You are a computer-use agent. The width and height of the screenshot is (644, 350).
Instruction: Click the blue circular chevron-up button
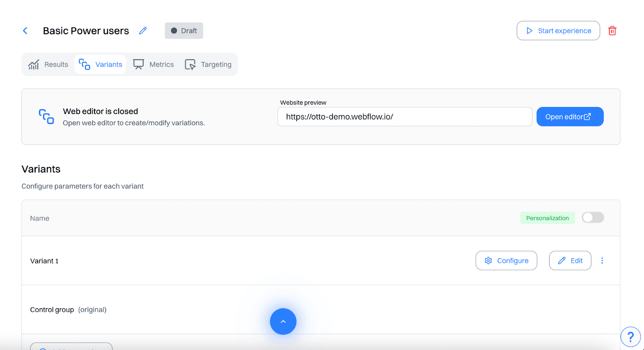(283, 321)
